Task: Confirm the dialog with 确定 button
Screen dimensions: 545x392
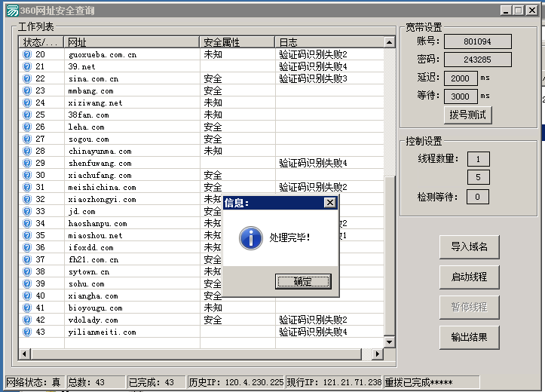Action: pyautogui.click(x=303, y=281)
